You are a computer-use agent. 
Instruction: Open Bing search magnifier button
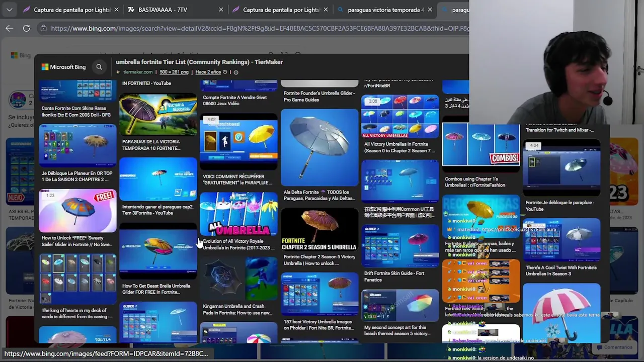tap(99, 67)
